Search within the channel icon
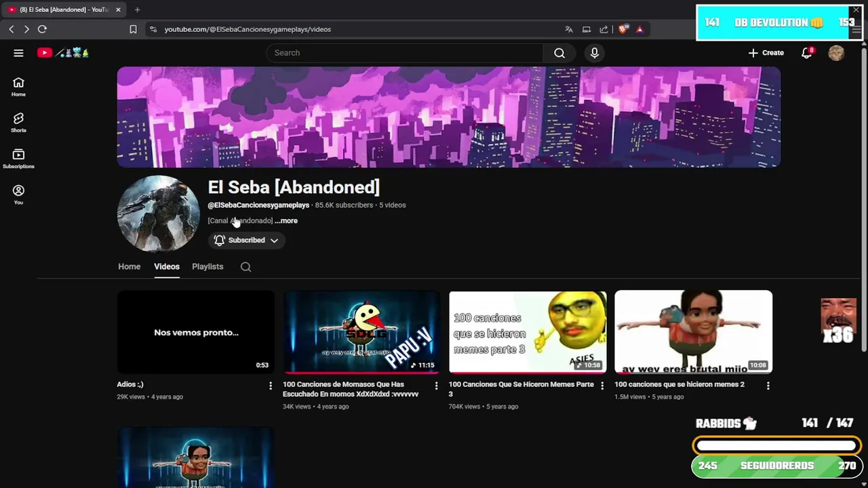 (245, 267)
